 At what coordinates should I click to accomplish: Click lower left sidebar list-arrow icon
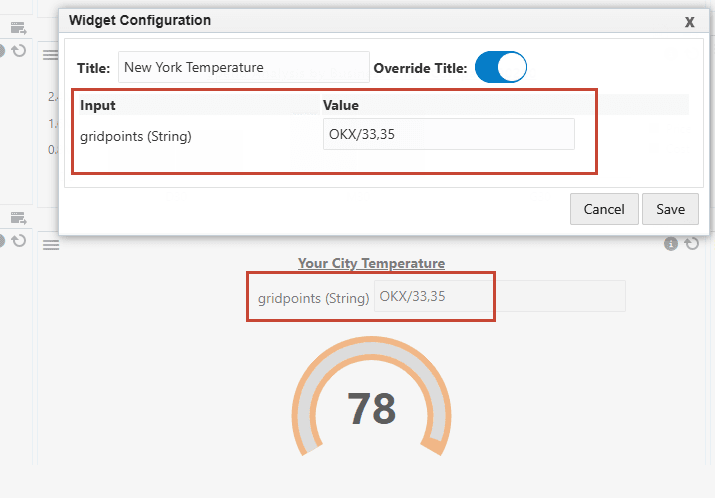19,218
